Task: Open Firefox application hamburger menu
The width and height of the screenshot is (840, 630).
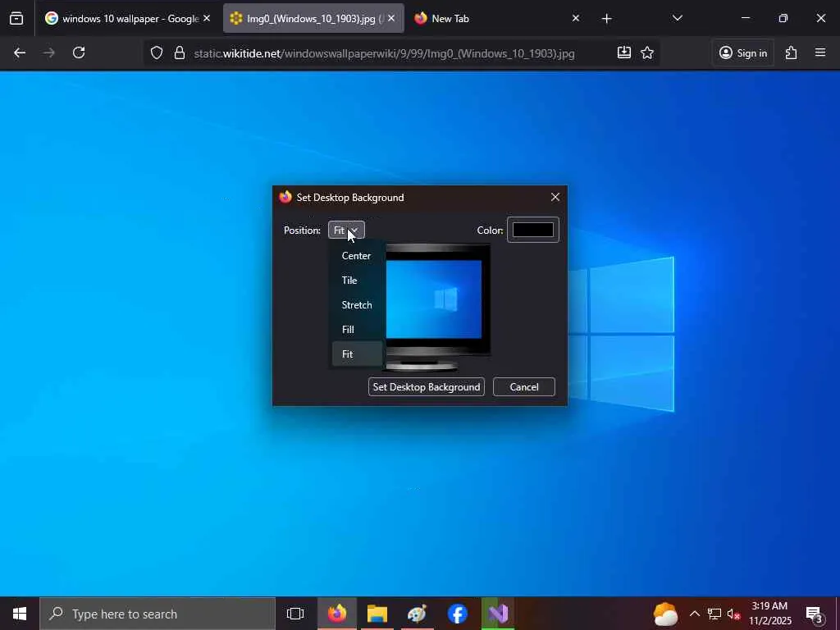Action: [x=820, y=52]
